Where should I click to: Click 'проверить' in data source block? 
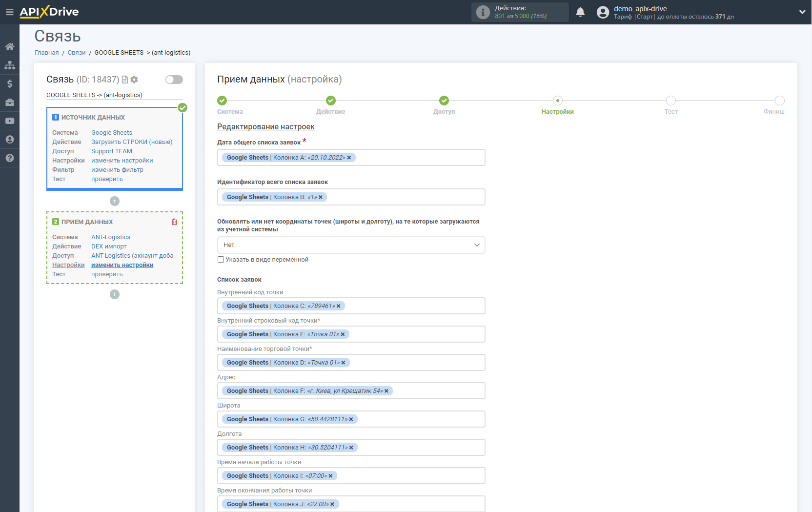107,179
